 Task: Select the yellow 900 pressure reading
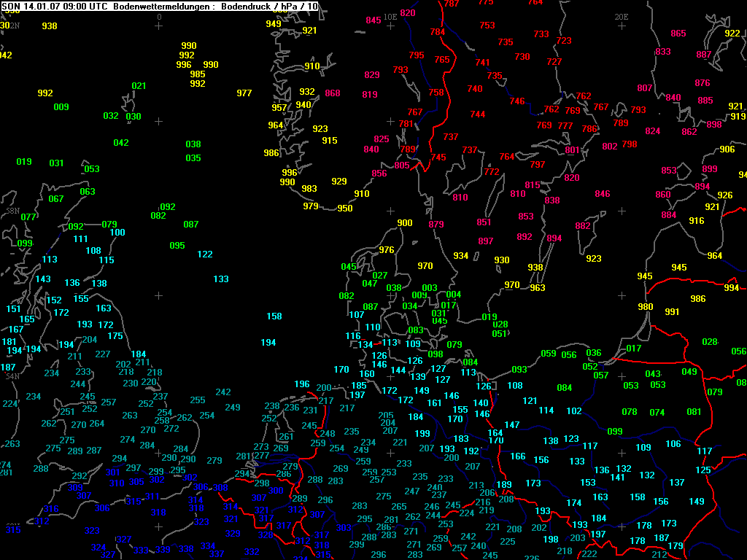405,223
